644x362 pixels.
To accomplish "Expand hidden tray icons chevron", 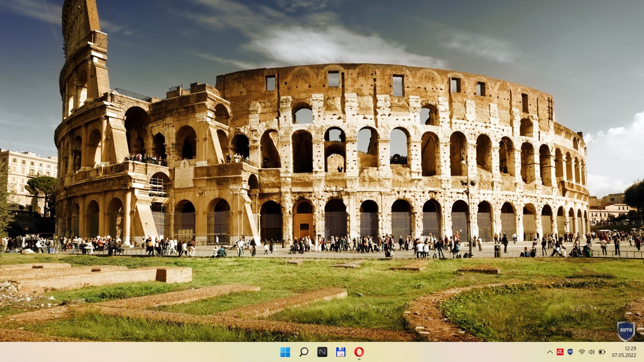I will (x=550, y=352).
